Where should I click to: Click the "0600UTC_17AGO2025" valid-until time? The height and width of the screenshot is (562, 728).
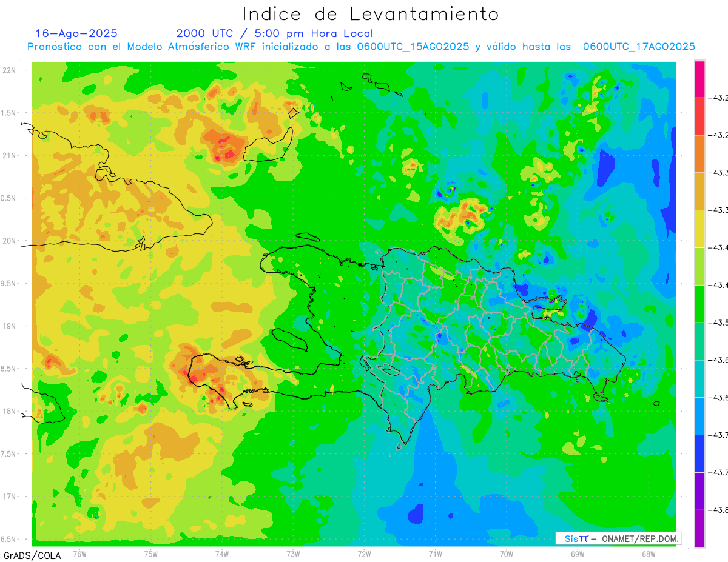(x=639, y=47)
